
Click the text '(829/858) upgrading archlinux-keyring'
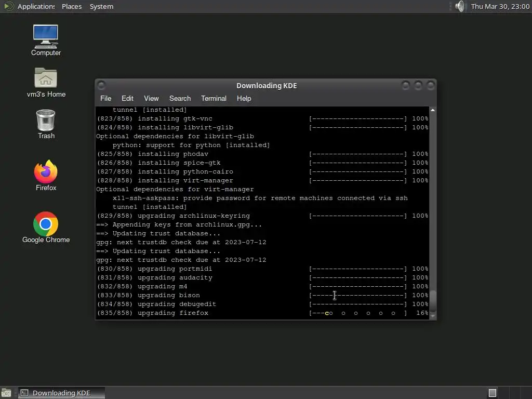coord(174,216)
